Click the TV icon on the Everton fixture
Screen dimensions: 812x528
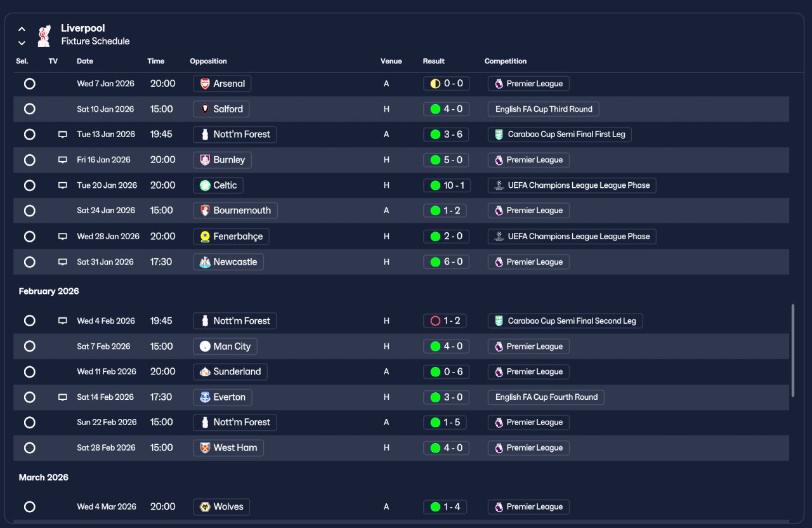click(62, 397)
